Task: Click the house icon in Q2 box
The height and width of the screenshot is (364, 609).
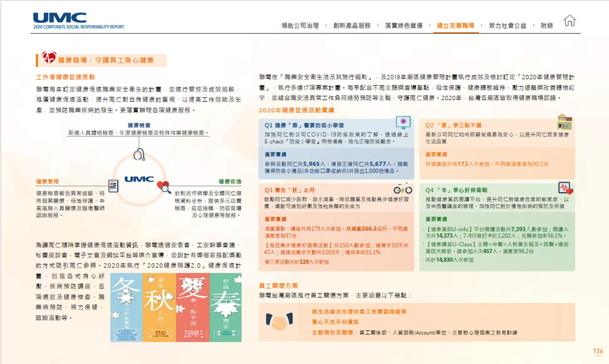Action: pos(565,122)
